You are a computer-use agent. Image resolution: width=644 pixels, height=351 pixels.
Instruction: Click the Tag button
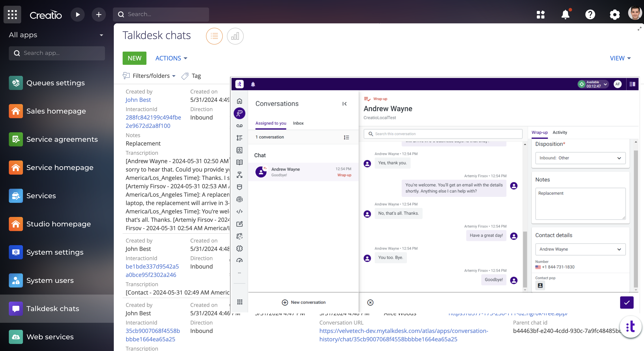191,76
